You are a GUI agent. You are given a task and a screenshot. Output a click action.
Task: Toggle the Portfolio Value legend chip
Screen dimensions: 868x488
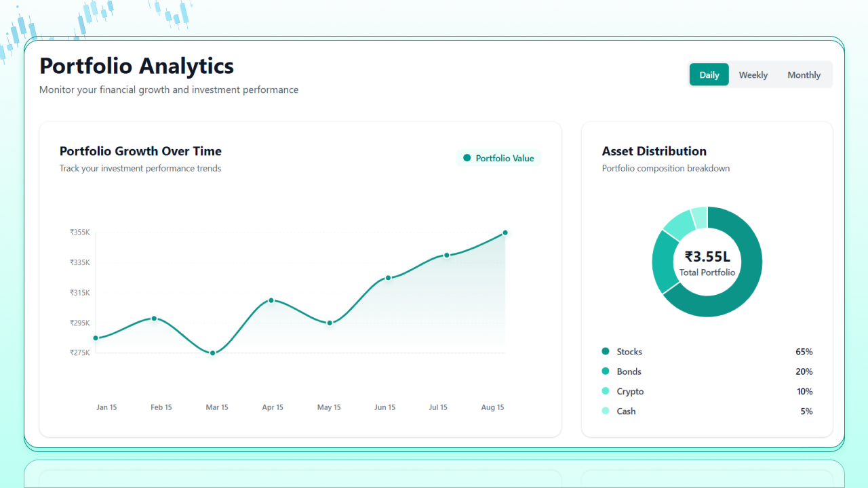(x=498, y=158)
